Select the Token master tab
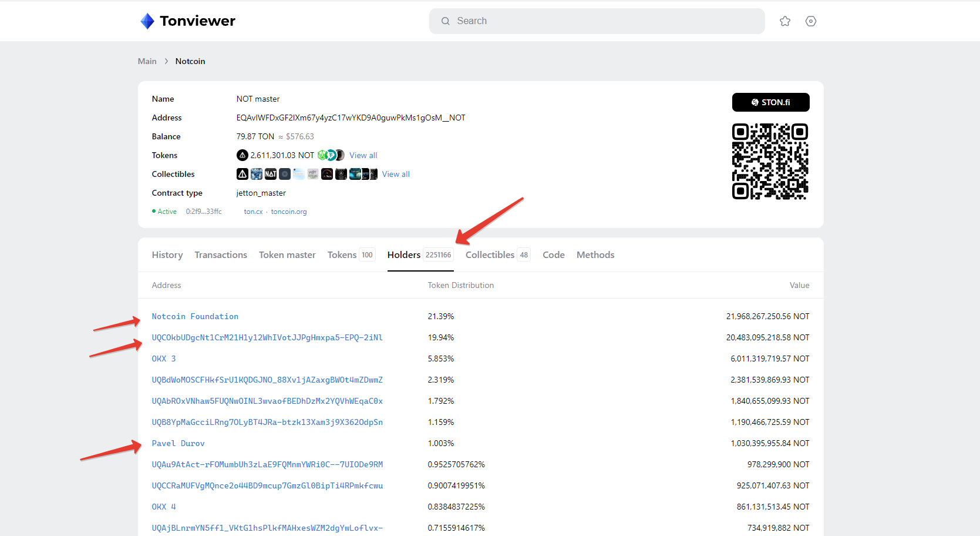Screen dimensions: 980x536 [287, 254]
